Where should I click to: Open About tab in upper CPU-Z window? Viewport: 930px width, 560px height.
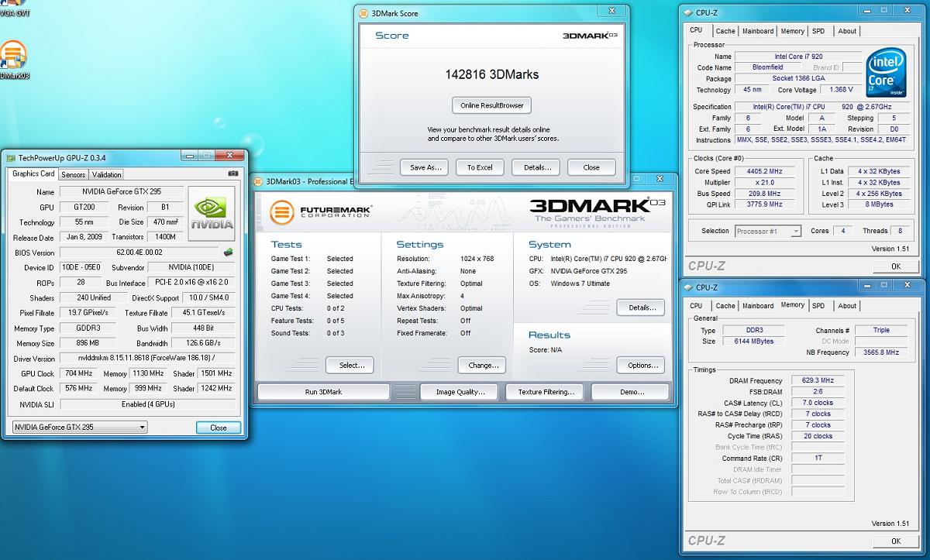[847, 31]
